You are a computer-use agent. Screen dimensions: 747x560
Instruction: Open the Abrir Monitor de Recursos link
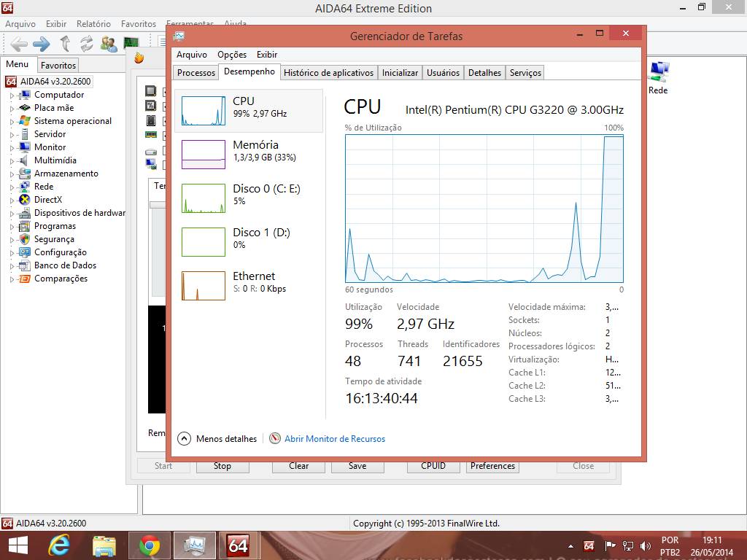pyautogui.click(x=334, y=438)
